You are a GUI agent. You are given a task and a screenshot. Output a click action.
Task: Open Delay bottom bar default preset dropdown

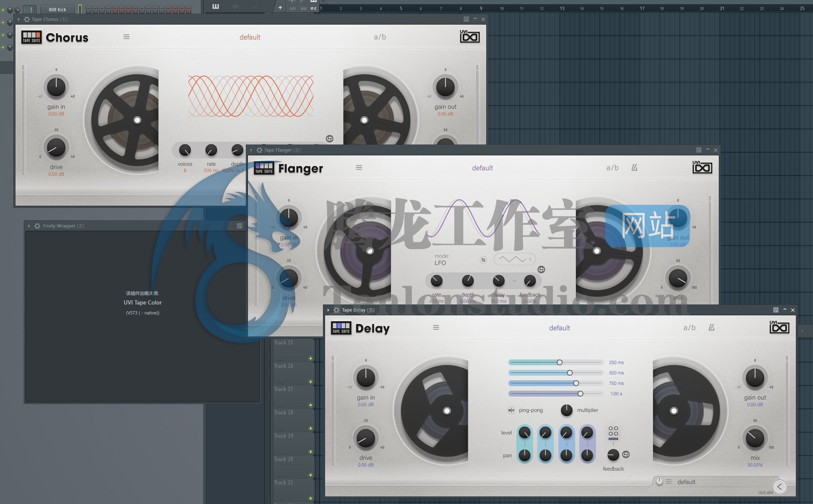click(686, 482)
